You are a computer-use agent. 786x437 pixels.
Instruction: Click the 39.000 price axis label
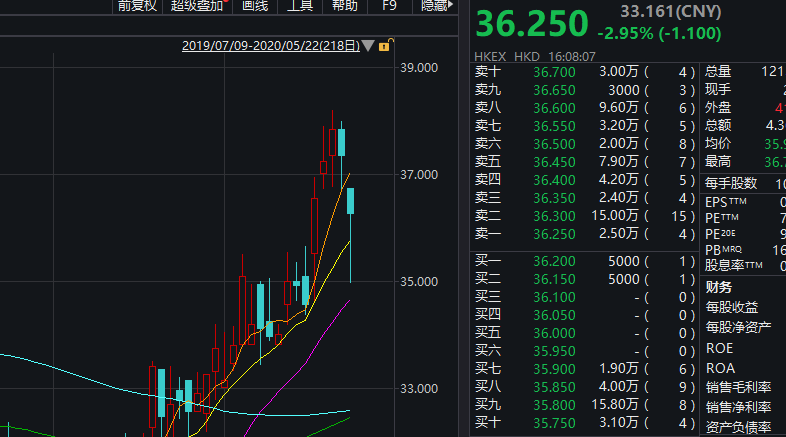[x=419, y=68]
